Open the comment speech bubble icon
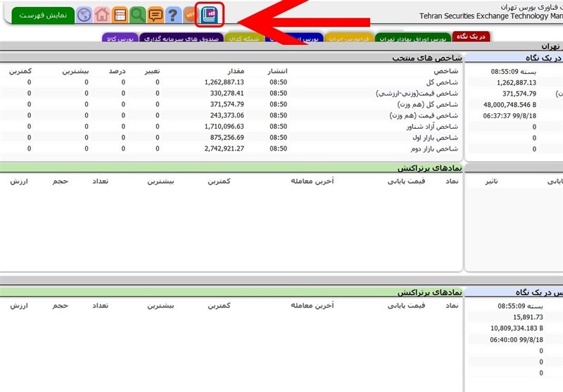The height and width of the screenshot is (392, 563). coord(156,15)
